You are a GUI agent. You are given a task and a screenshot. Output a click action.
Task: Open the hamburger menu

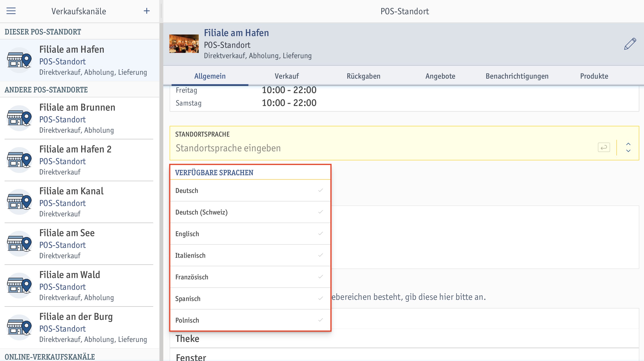coord(11,11)
